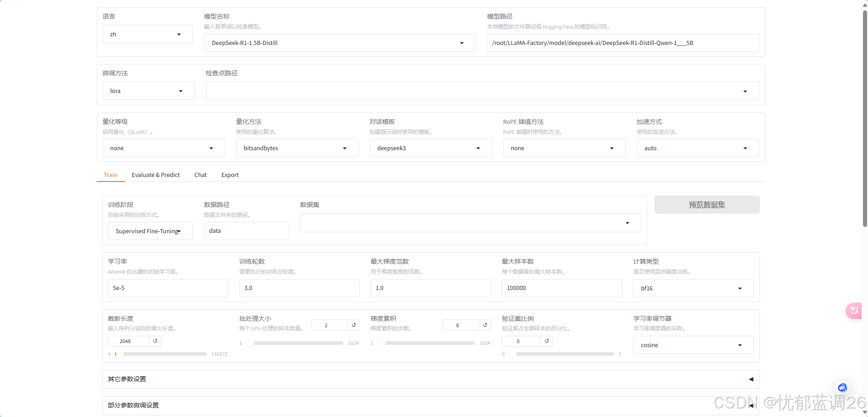Click the blue floating assistant icon
The width and height of the screenshot is (868, 417).
[842, 388]
